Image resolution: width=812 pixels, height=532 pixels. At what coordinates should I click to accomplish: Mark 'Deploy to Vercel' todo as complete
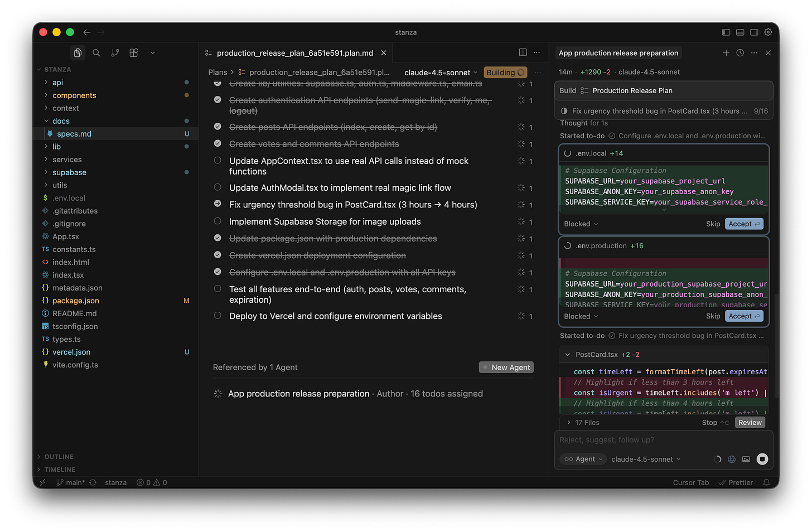tap(217, 316)
